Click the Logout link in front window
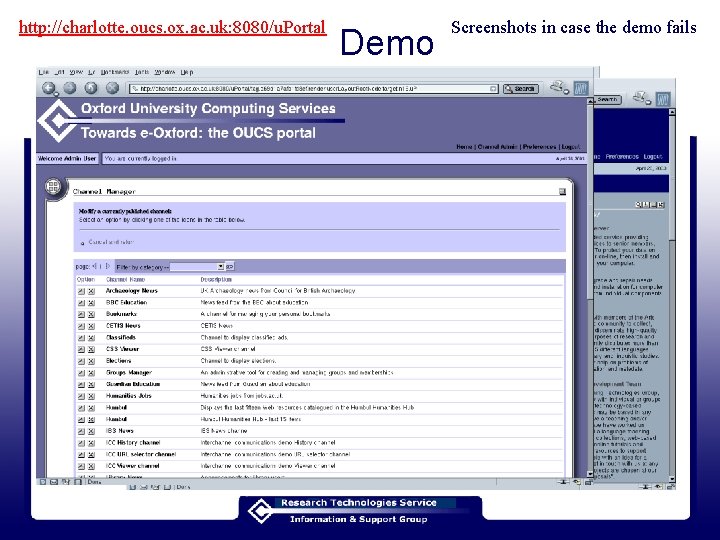Screen dimensions: 720x540 pyautogui.click(x=571, y=147)
